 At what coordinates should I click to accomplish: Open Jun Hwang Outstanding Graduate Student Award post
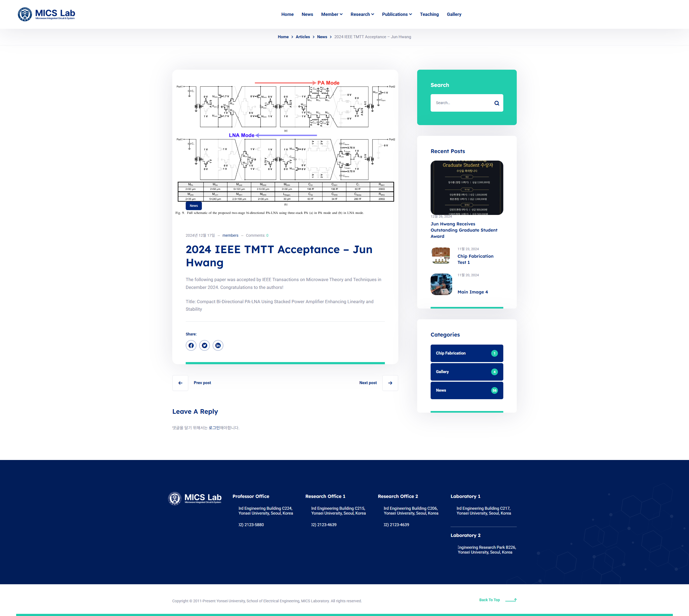pyautogui.click(x=464, y=230)
